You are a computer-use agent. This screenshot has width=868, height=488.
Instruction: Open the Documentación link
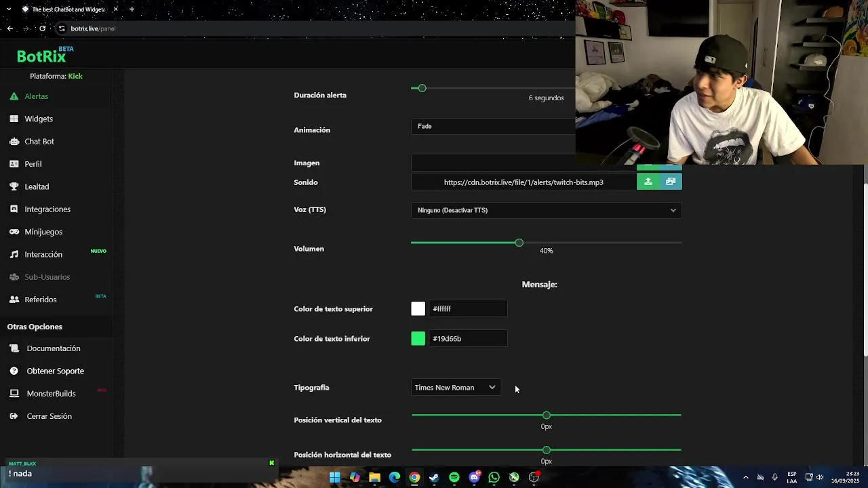coord(54,348)
